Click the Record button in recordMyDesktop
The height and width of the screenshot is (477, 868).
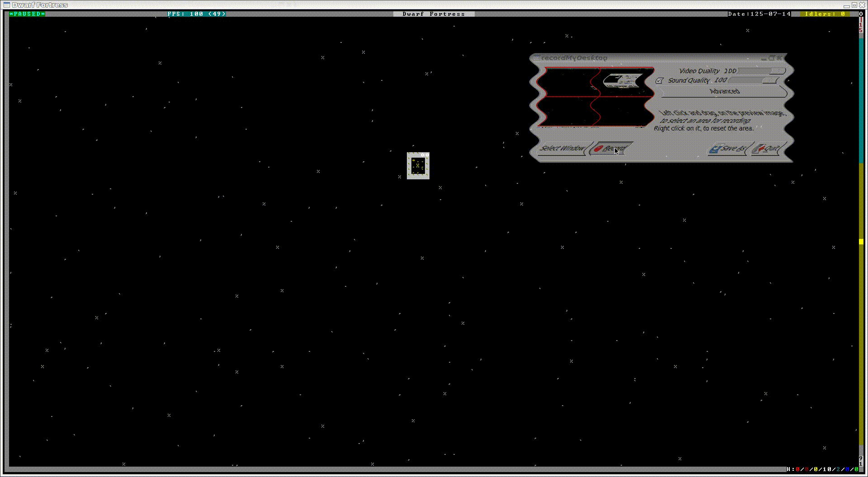tap(610, 148)
